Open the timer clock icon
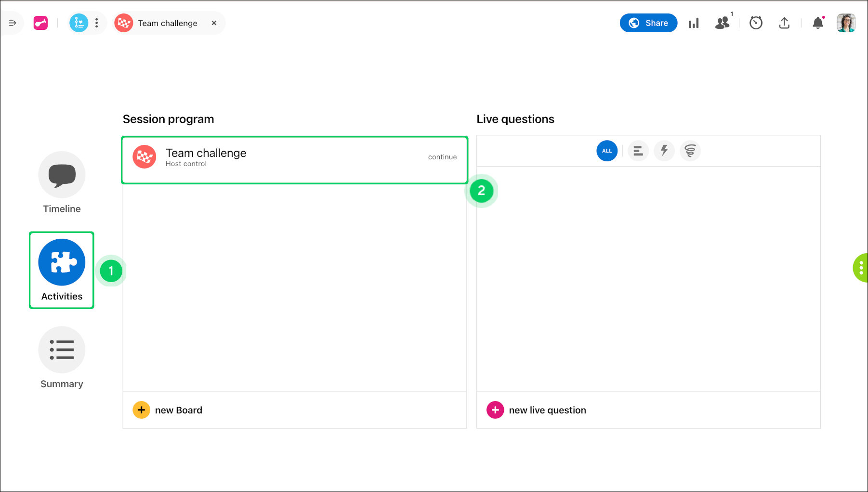868x492 pixels. [x=756, y=23]
